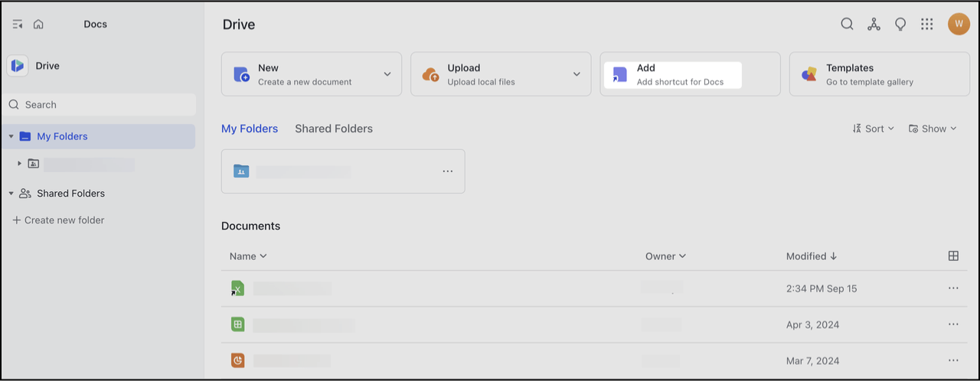The image size is (980, 381).
Task: Collapse the My Folders tree
Action: point(11,136)
